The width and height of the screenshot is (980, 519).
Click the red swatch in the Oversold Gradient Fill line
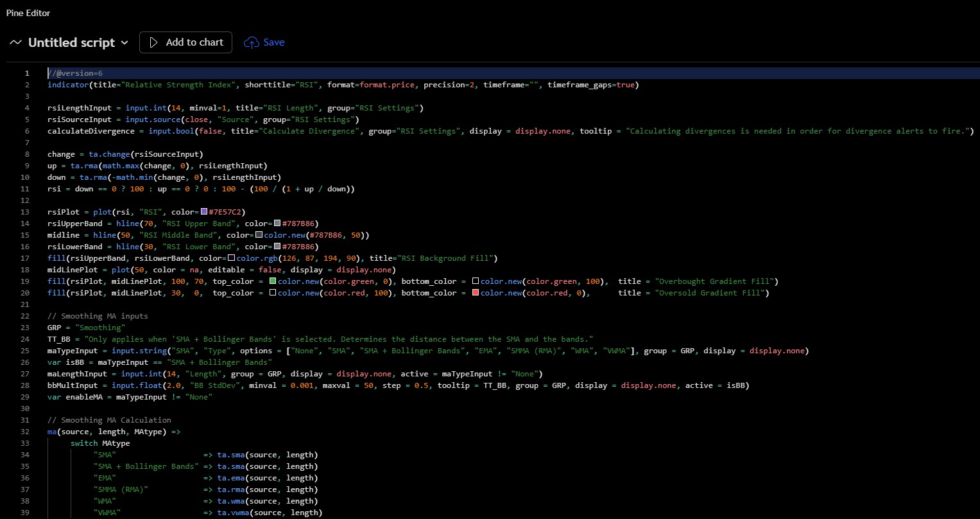475,292
